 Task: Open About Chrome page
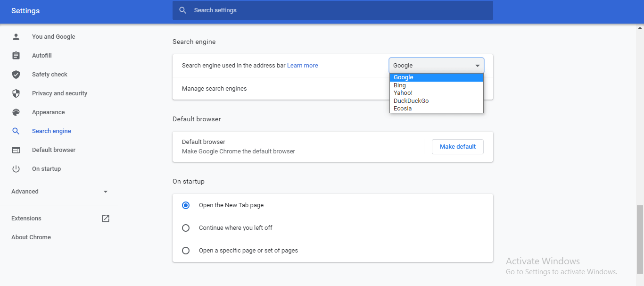pyautogui.click(x=31, y=237)
